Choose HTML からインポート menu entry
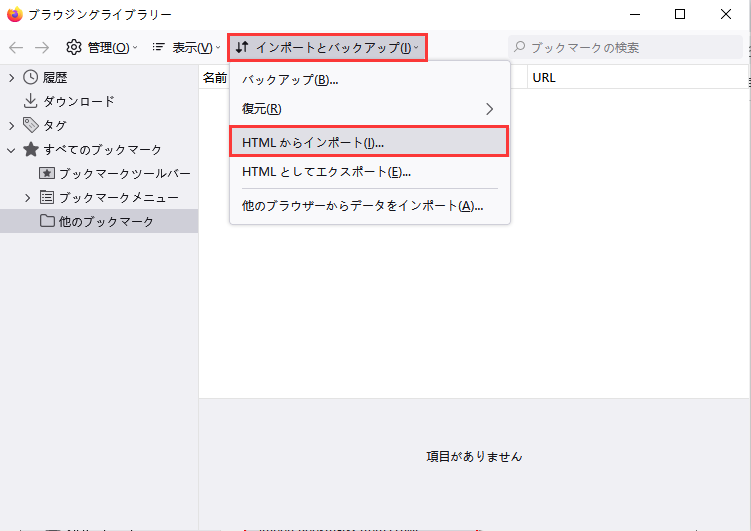Screen dimensions: 751x531 pyautogui.click(x=313, y=142)
